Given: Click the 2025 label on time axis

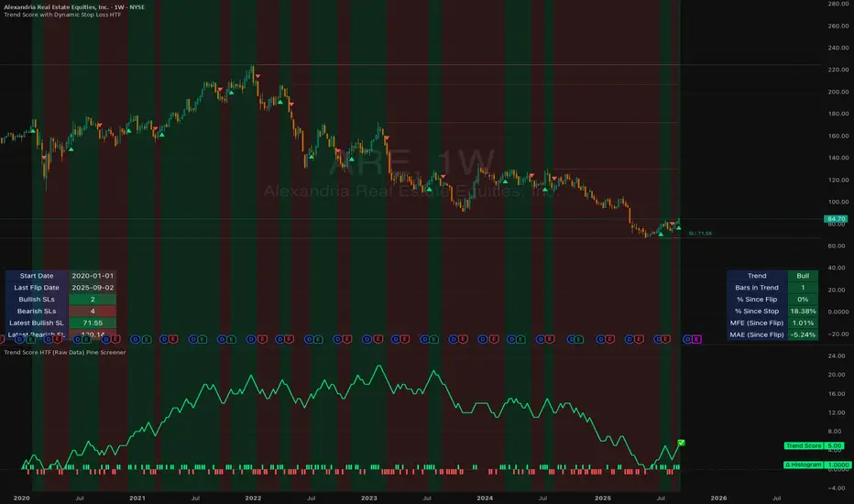Looking at the screenshot, I should 603,498.
